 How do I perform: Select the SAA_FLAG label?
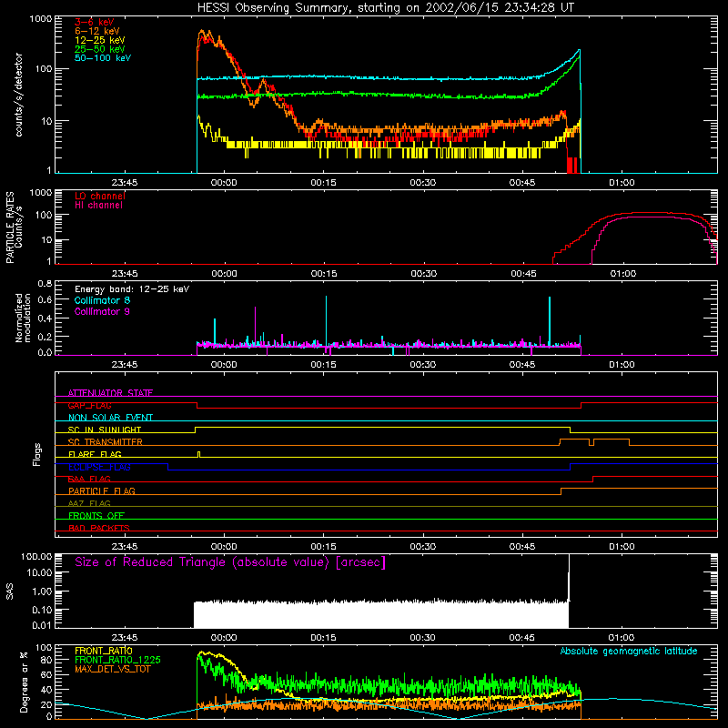[x=89, y=479]
